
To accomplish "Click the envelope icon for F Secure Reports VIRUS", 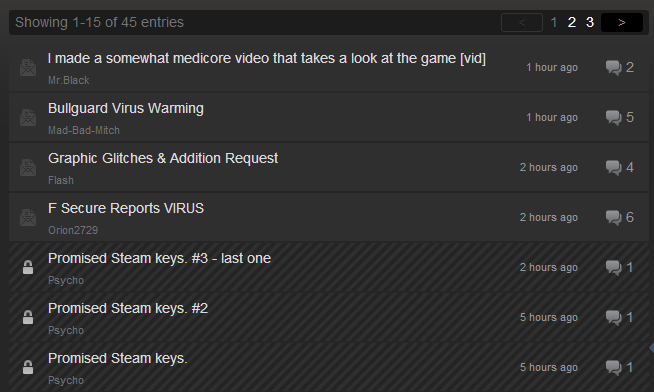I will click(28, 218).
